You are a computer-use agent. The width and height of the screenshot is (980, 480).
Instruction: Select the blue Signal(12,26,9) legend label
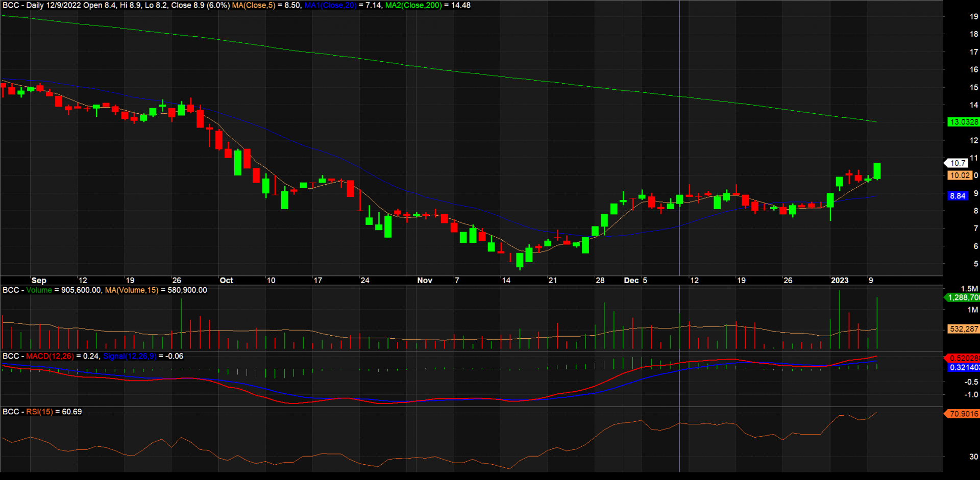tap(130, 356)
